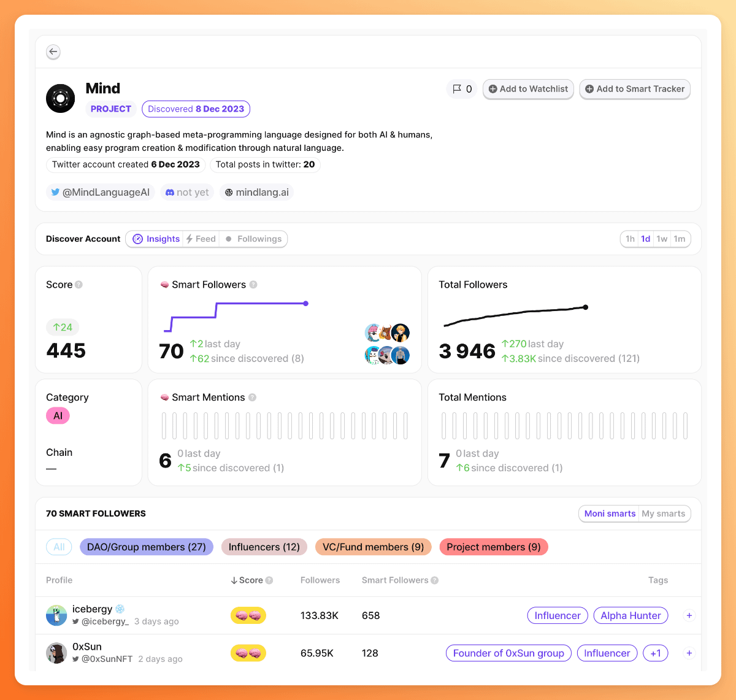Open the Score column help icon
Screen dimensions: 736x700
coord(269,580)
